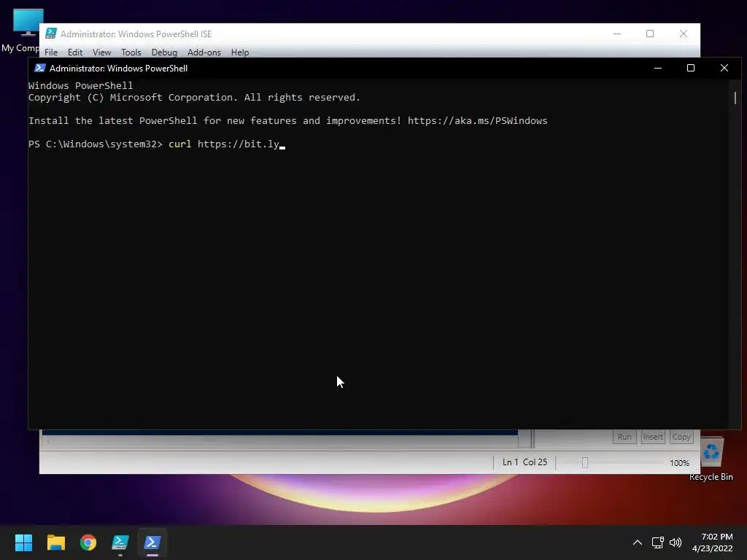Click the aka.ms/PSWindows URL text
747x560 pixels.
tap(477, 121)
